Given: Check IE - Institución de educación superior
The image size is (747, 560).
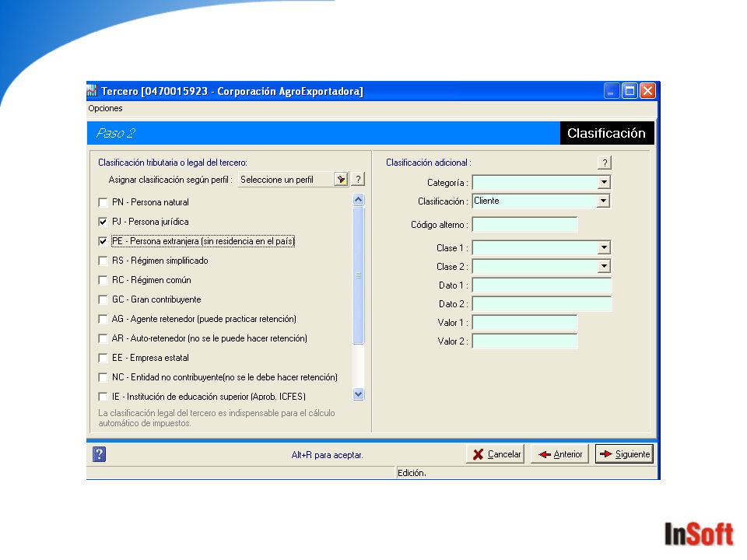Looking at the screenshot, I should pos(103,397).
